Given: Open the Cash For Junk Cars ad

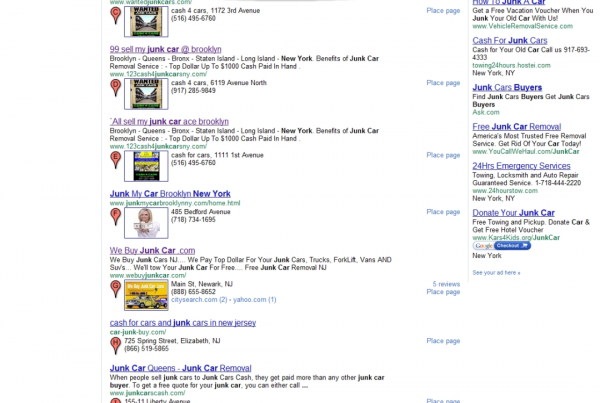Looking at the screenshot, I should click(510, 41).
